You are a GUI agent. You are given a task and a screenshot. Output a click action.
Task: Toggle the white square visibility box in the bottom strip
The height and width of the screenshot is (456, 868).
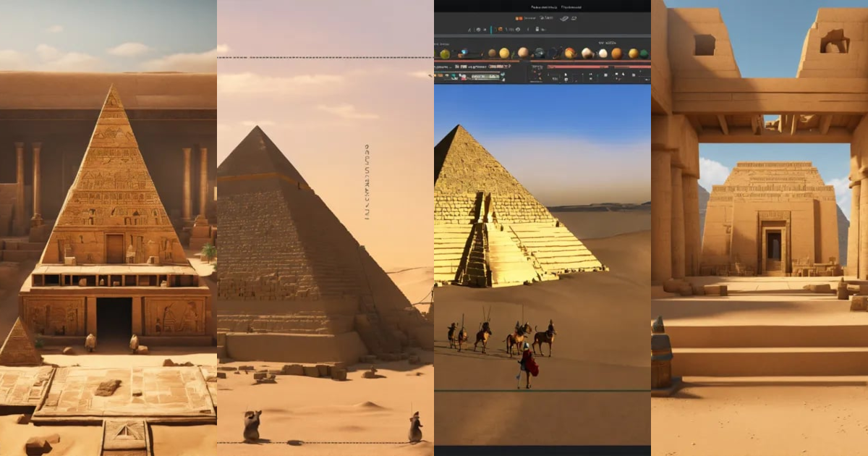[605, 74]
